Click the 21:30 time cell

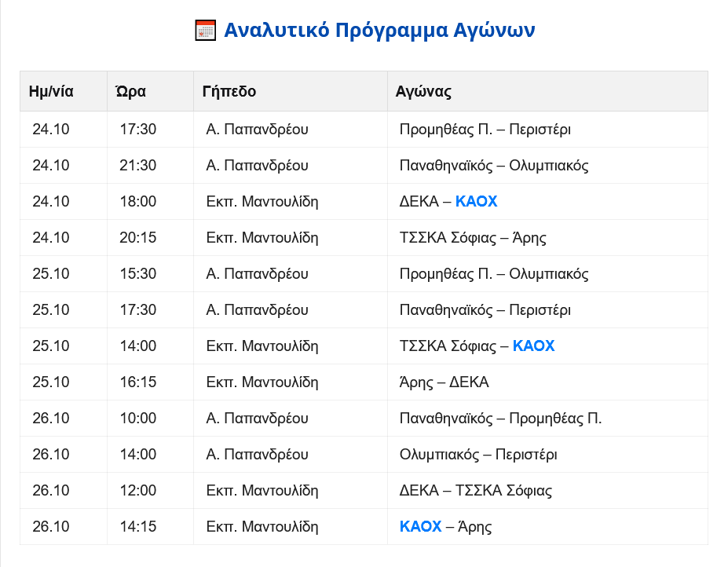(x=138, y=166)
